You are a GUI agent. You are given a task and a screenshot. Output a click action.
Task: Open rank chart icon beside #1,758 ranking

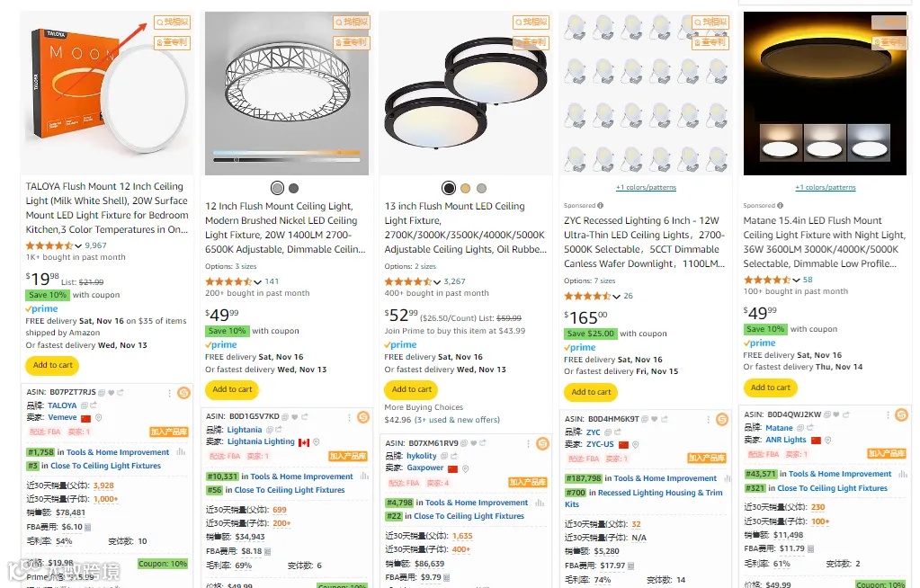coord(181,452)
